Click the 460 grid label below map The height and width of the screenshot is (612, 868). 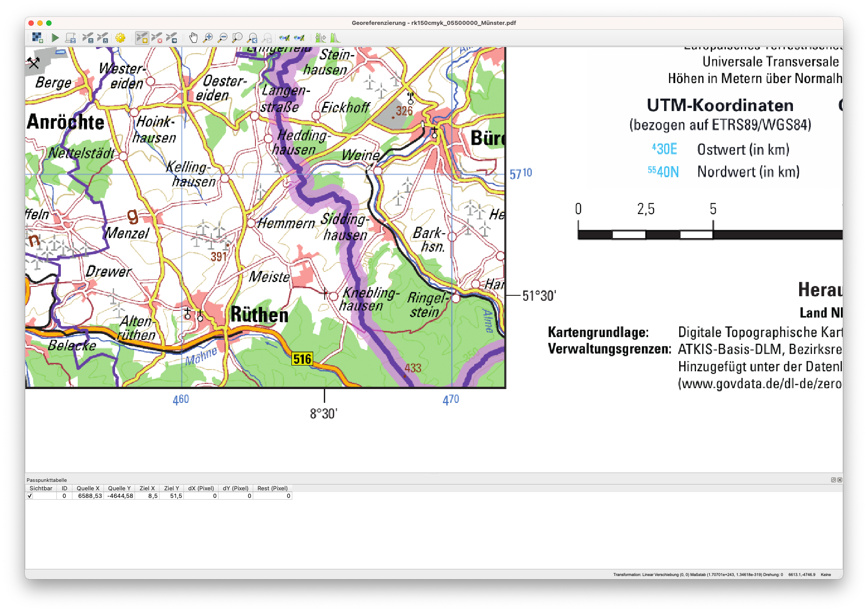[181, 399]
